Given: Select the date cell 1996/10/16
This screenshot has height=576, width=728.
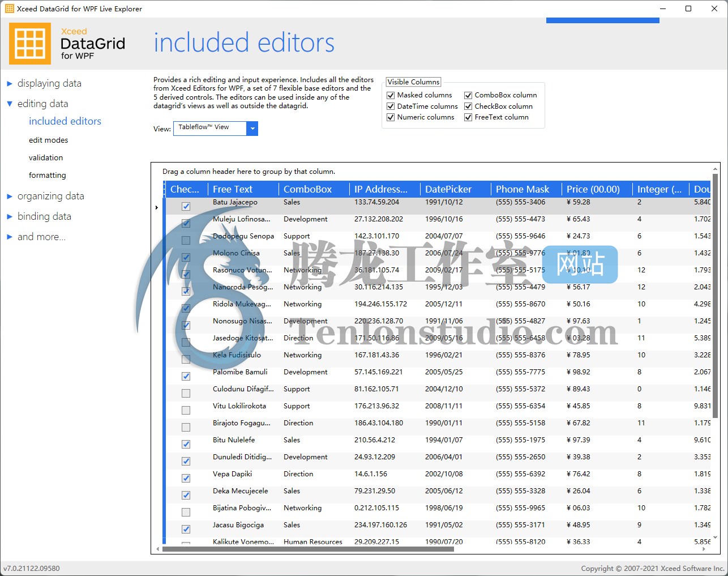Looking at the screenshot, I should click(444, 219).
